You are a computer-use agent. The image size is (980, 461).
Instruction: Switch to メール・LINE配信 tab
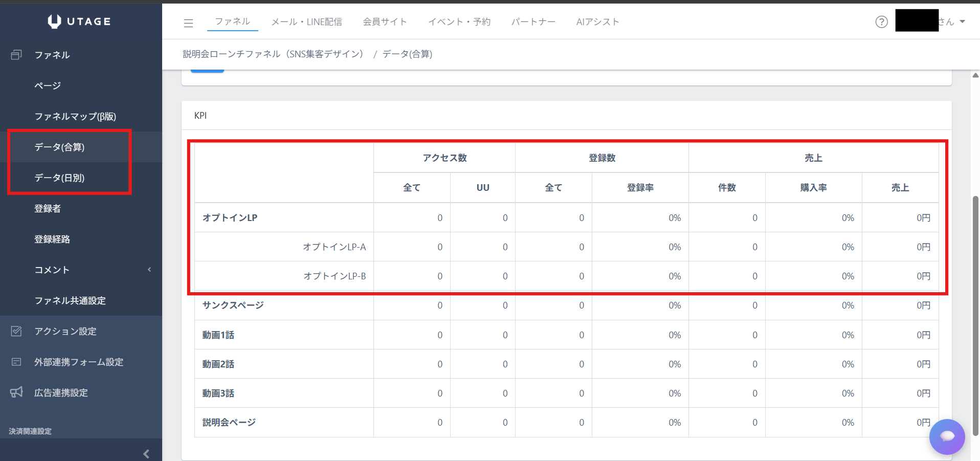coord(306,22)
